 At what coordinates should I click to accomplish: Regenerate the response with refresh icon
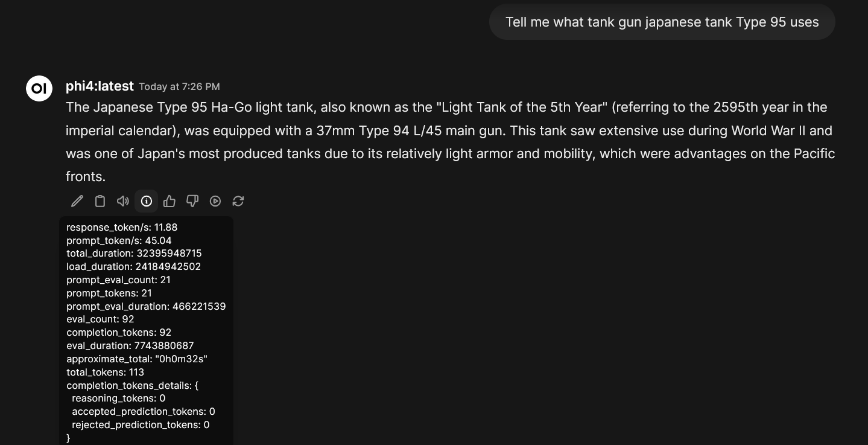(238, 201)
